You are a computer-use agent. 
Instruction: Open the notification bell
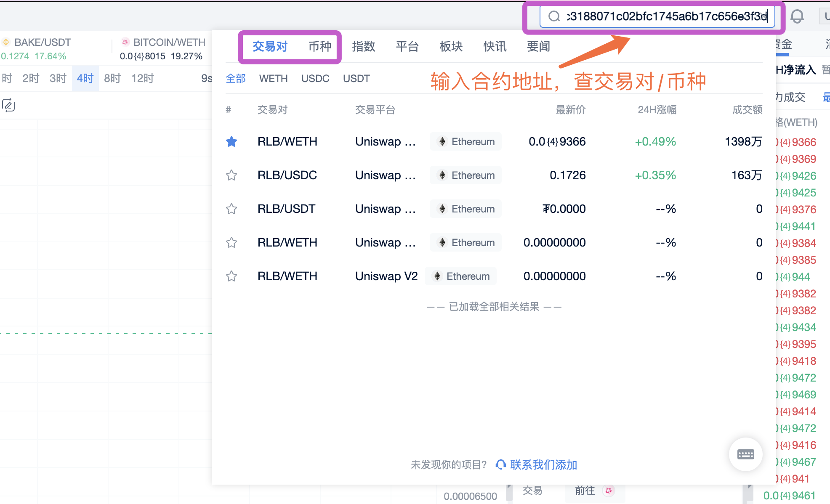click(797, 16)
